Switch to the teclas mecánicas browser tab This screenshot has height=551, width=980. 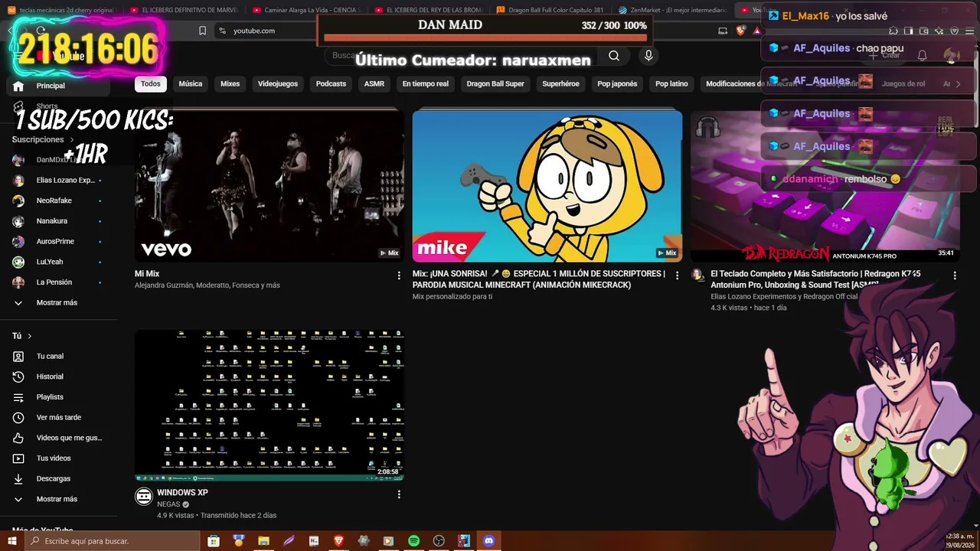(62, 10)
